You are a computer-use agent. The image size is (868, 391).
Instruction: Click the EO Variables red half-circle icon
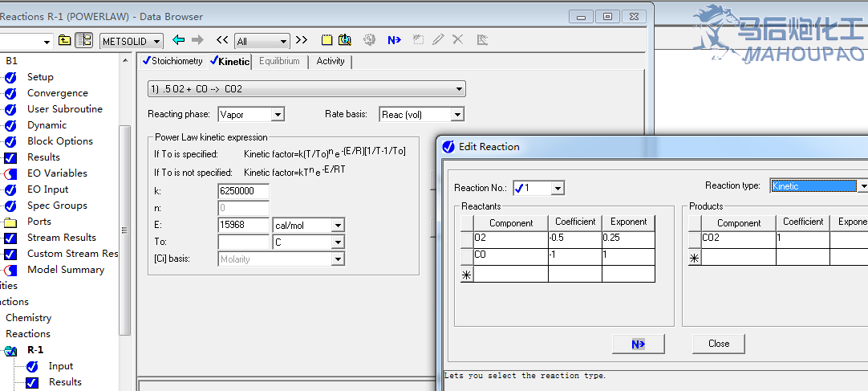pyautogui.click(x=10, y=174)
